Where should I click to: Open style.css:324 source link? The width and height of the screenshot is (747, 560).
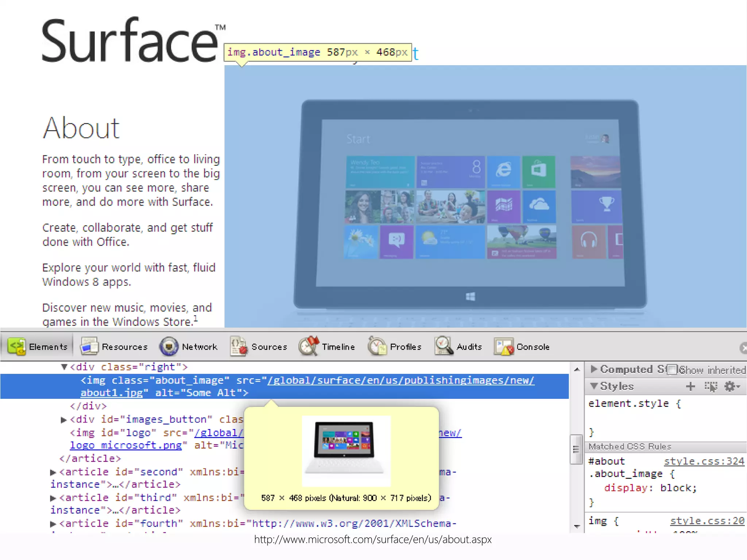(704, 461)
